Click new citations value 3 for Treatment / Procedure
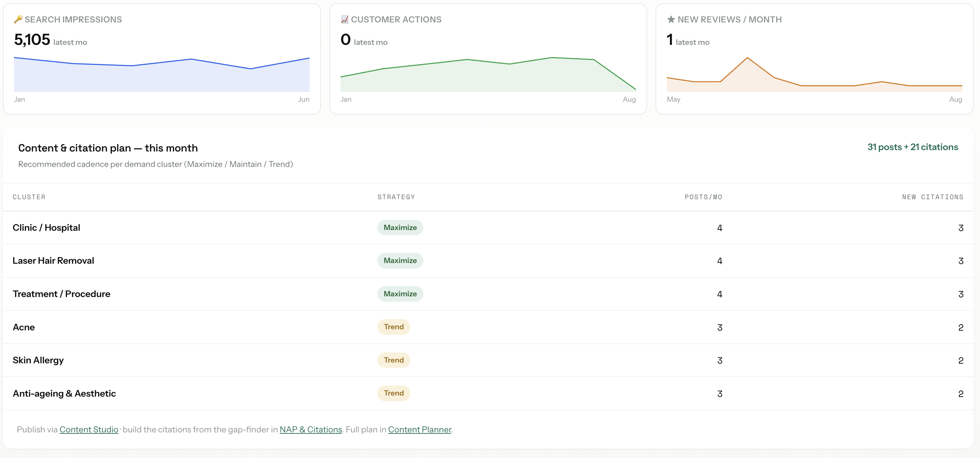The width and height of the screenshot is (980, 458). (961, 295)
